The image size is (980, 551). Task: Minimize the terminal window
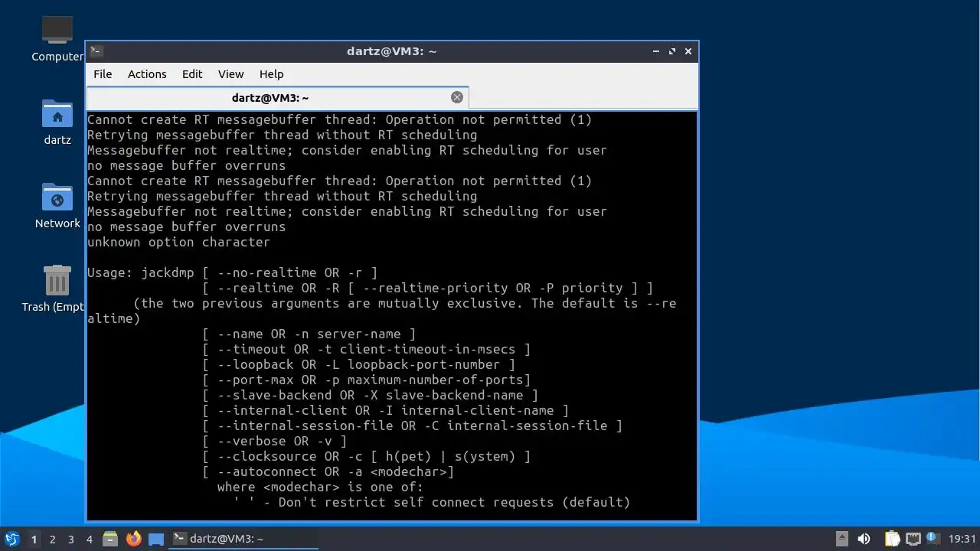pos(656,51)
